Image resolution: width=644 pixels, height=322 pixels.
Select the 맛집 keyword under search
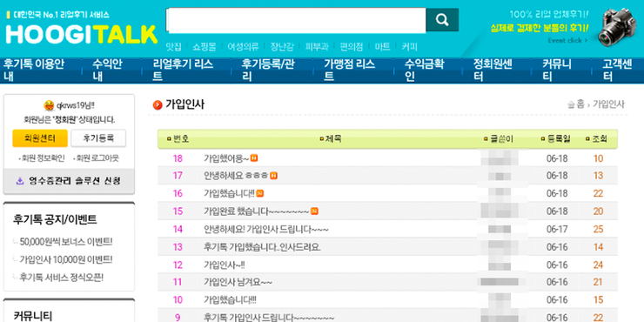point(173,46)
